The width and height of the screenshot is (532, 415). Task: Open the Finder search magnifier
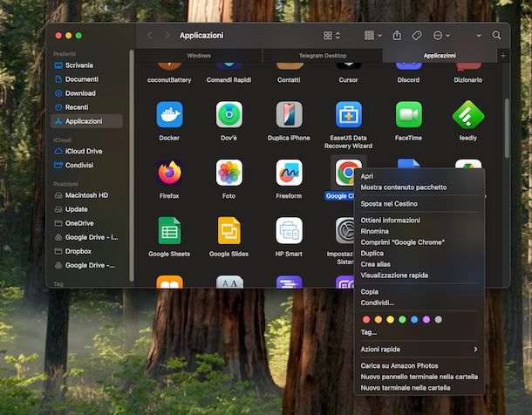pos(496,35)
